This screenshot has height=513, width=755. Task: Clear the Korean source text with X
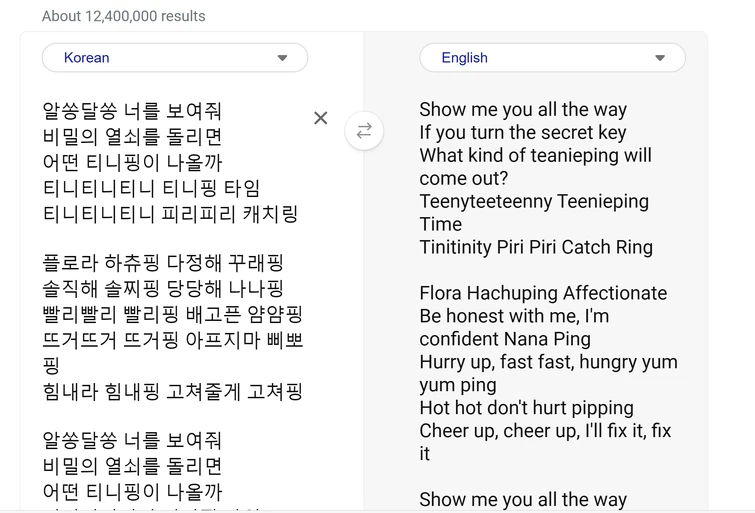[x=320, y=118]
